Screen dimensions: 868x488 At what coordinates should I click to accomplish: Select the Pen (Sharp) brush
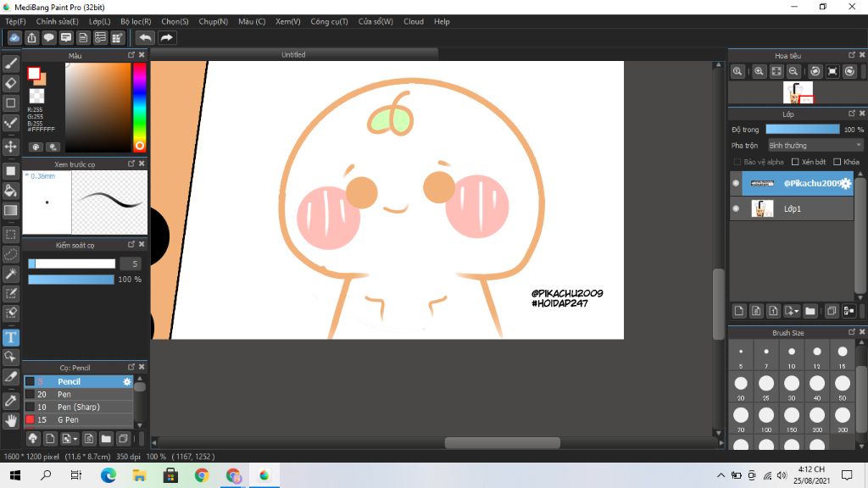coord(78,408)
